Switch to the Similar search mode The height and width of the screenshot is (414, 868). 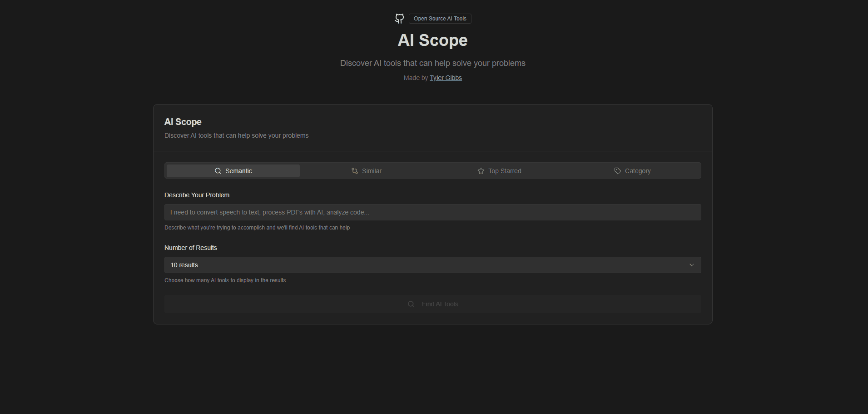point(367,170)
